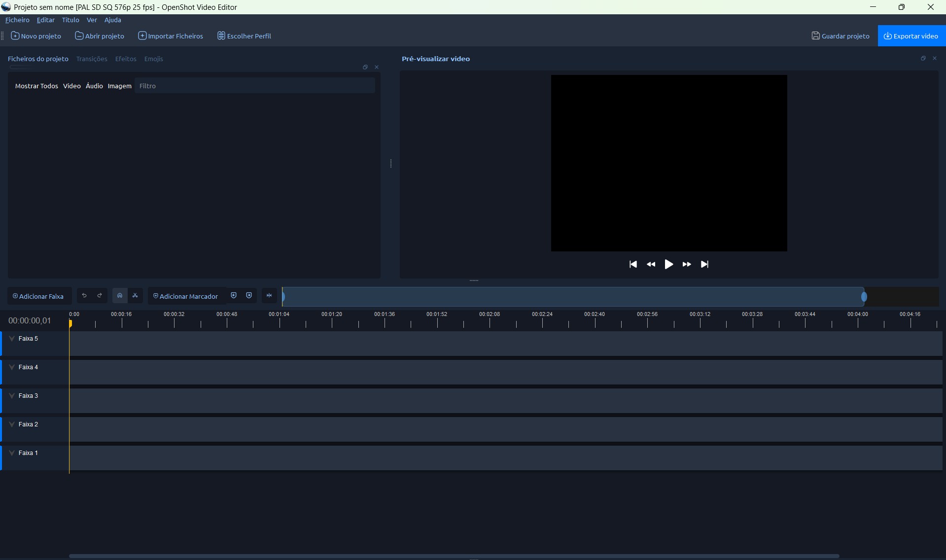946x560 pixels.
Task: Expand the Faixa 1 track options
Action: 12,453
